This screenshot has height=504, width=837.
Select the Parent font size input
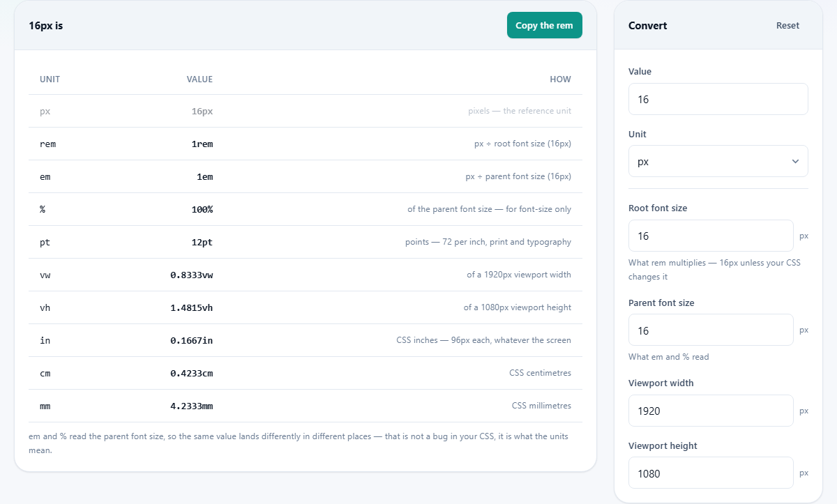(x=711, y=330)
